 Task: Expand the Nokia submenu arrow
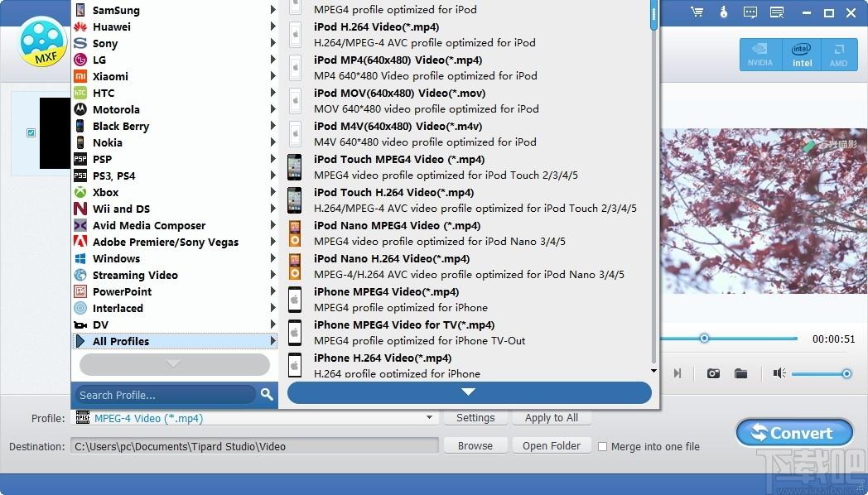[x=273, y=142]
